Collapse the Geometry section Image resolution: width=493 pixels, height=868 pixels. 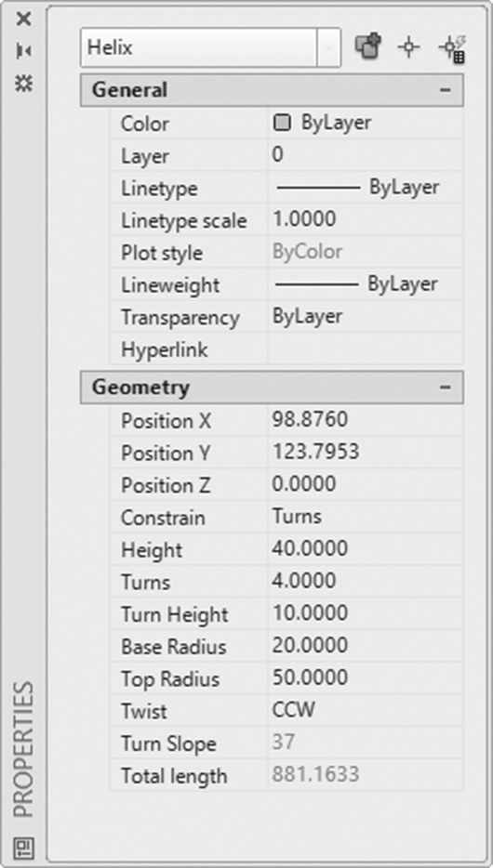coord(446,387)
